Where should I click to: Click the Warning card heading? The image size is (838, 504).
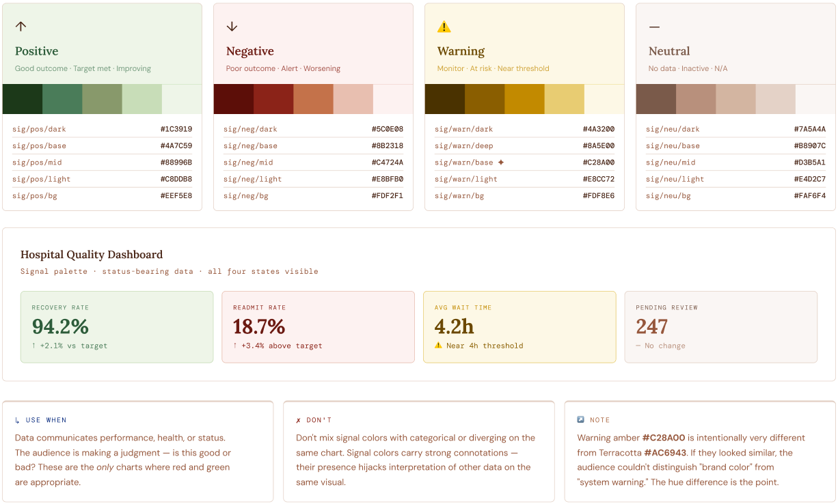click(x=461, y=51)
